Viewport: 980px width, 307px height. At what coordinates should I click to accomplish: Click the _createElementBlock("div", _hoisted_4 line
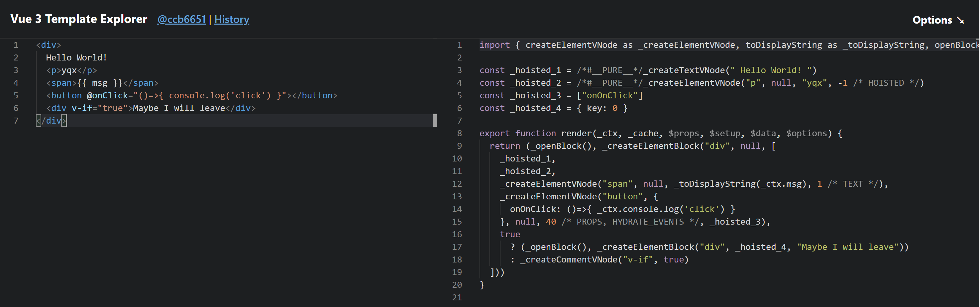(709, 247)
